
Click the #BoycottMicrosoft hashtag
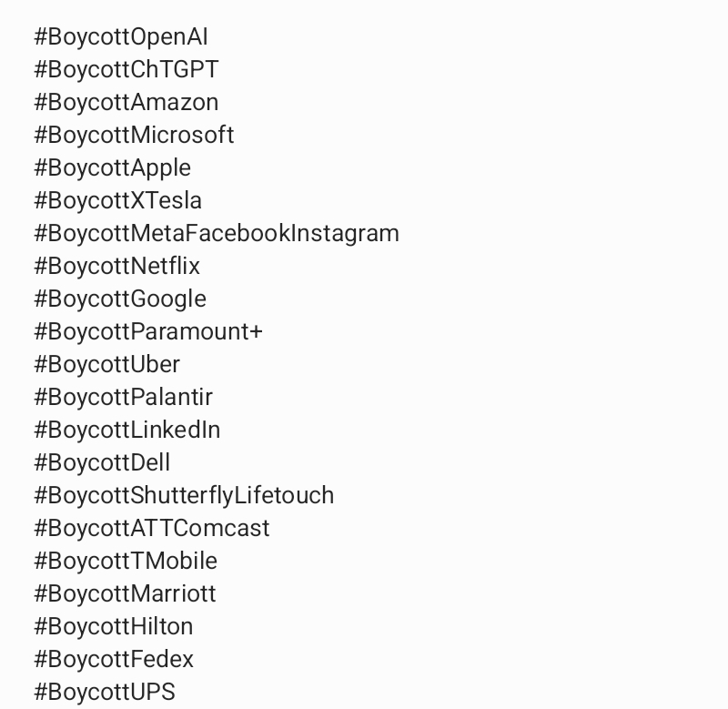[x=134, y=136]
